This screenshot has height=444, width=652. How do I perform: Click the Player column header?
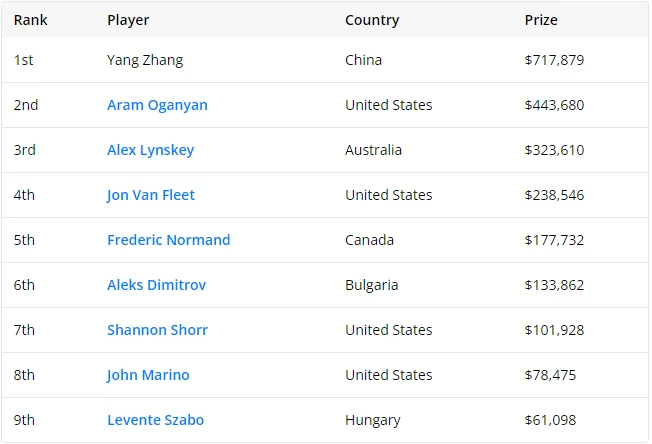pyautogui.click(x=128, y=20)
